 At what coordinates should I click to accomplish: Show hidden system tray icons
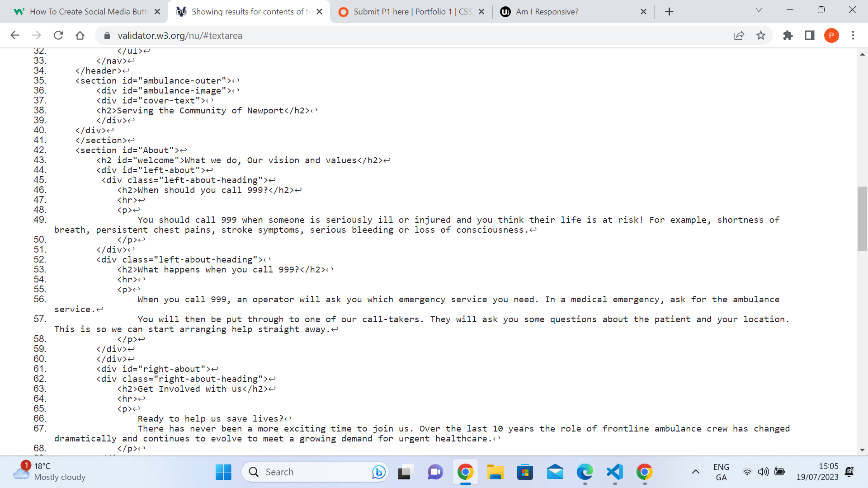696,472
